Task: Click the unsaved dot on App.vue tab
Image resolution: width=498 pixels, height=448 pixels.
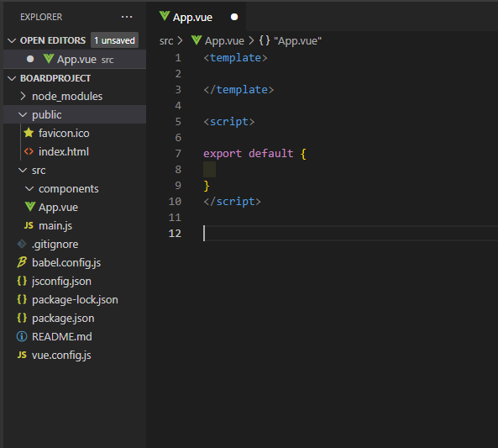Action: click(234, 17)
